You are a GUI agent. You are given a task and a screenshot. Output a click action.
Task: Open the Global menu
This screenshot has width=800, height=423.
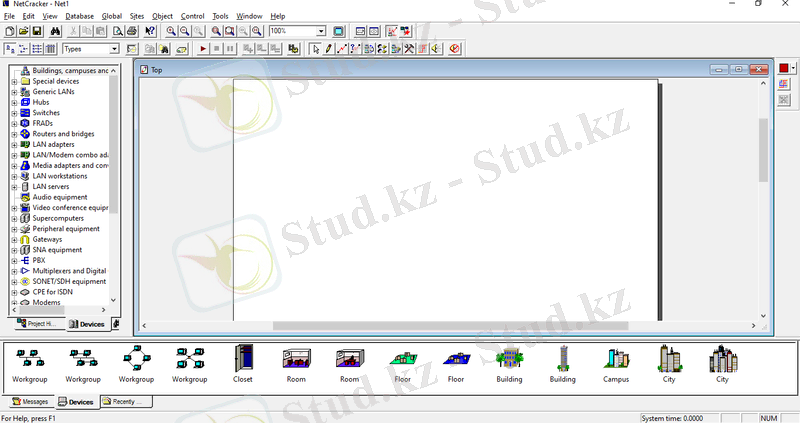[112, 16]
